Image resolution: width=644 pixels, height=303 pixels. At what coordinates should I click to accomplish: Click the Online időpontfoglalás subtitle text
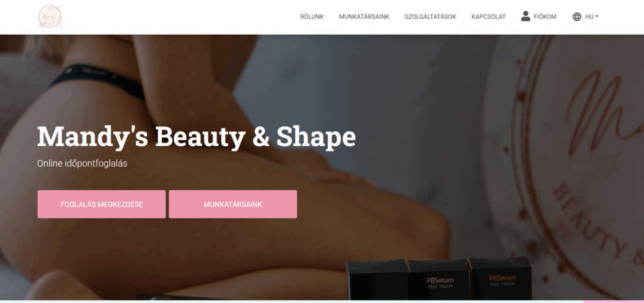pos(82,163)
